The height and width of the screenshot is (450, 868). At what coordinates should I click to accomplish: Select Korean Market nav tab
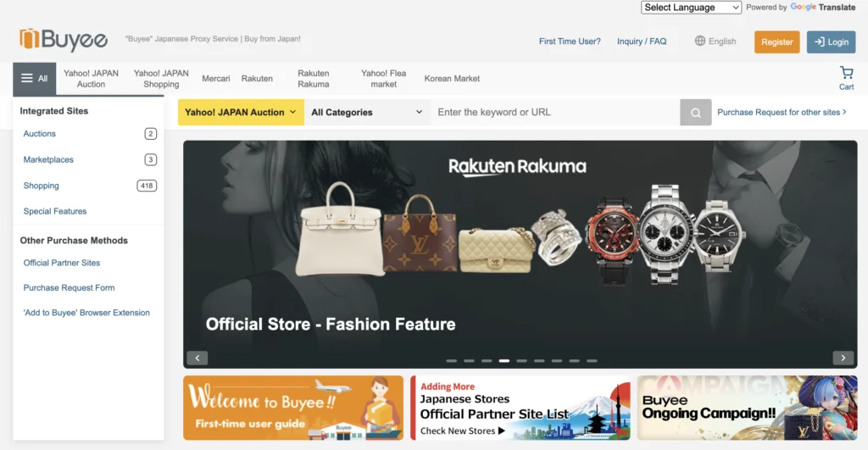[452, 79]
